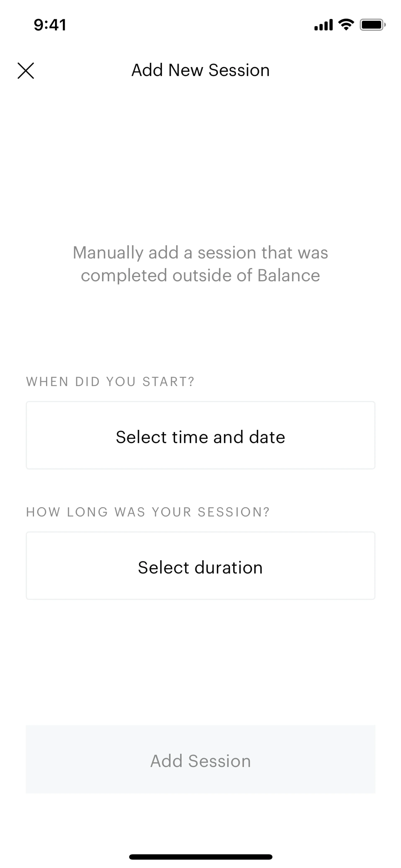
Task: Tap the cellular signal strength icon
Action: [323, 25]
